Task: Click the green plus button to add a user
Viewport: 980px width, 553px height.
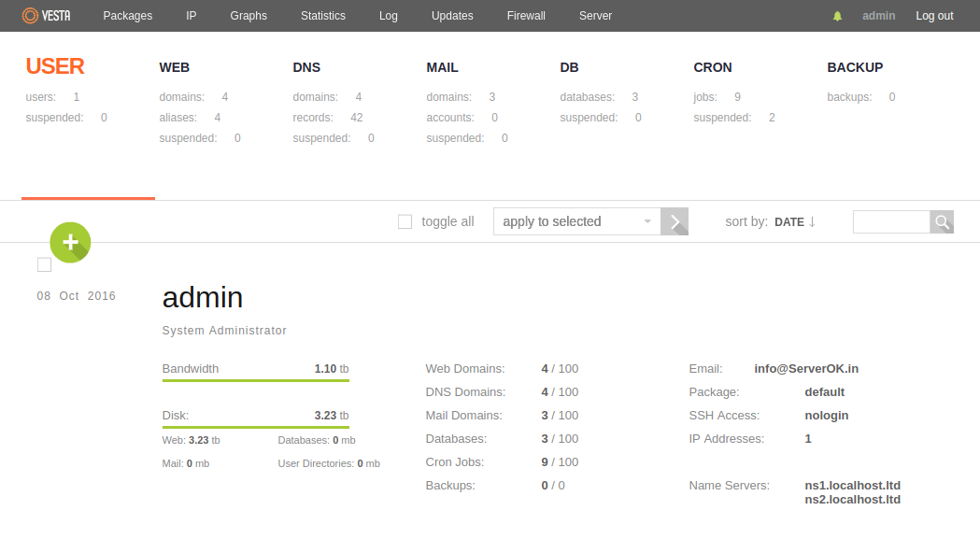Action: pyautogui.click(x=70, y=241)
